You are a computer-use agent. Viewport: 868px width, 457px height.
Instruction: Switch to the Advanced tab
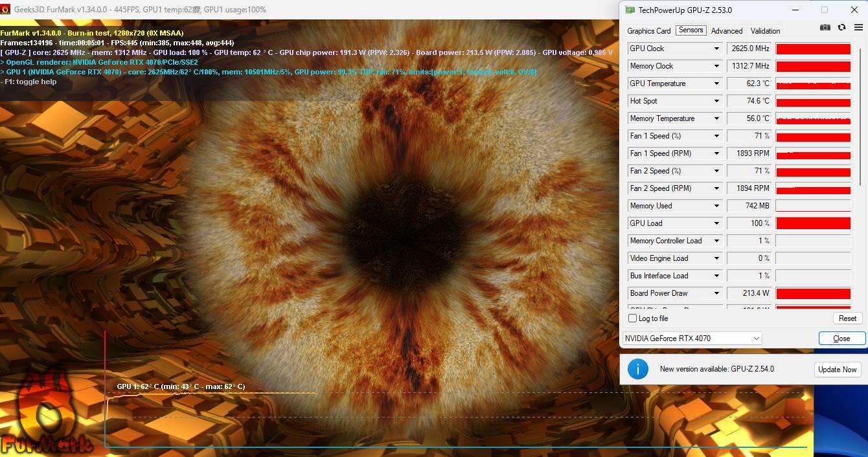[x=727, y=31]
